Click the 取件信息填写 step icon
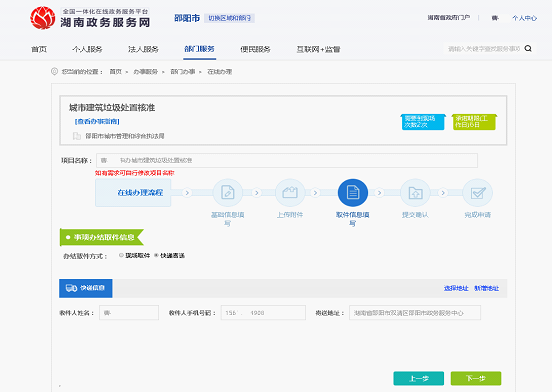The image size is (552, 392). coord(352,192)
